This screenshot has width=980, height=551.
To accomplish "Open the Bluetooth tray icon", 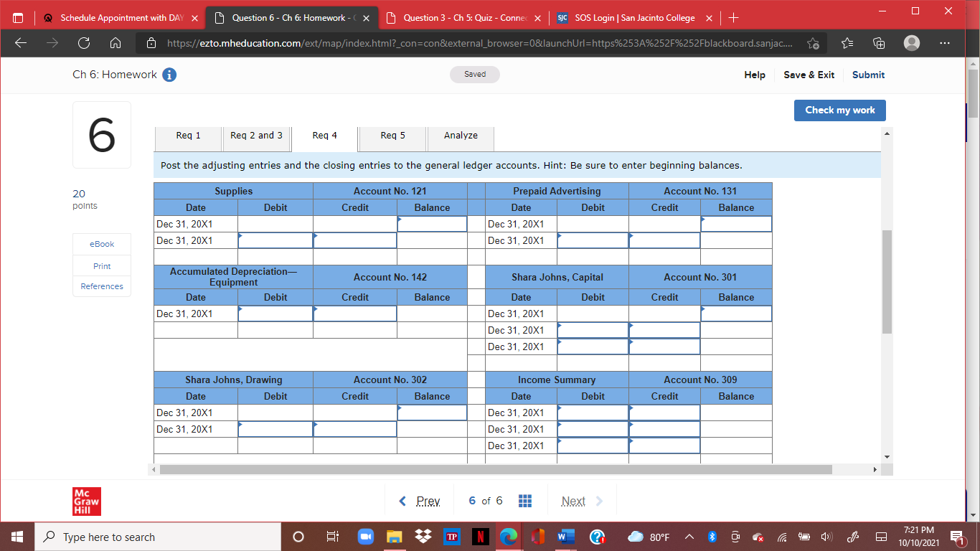I will (x=712, y=537).
